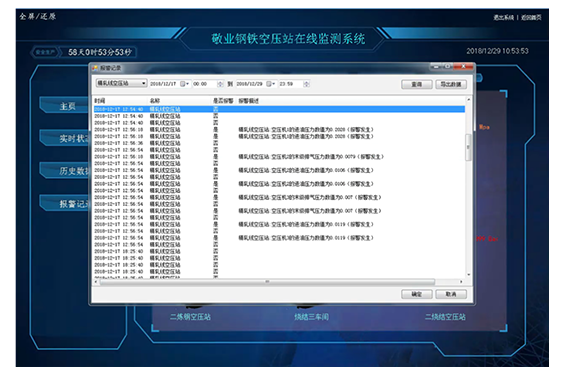
Task: Minimize the 报警记录 dialog window
Action: coord(436,67)
